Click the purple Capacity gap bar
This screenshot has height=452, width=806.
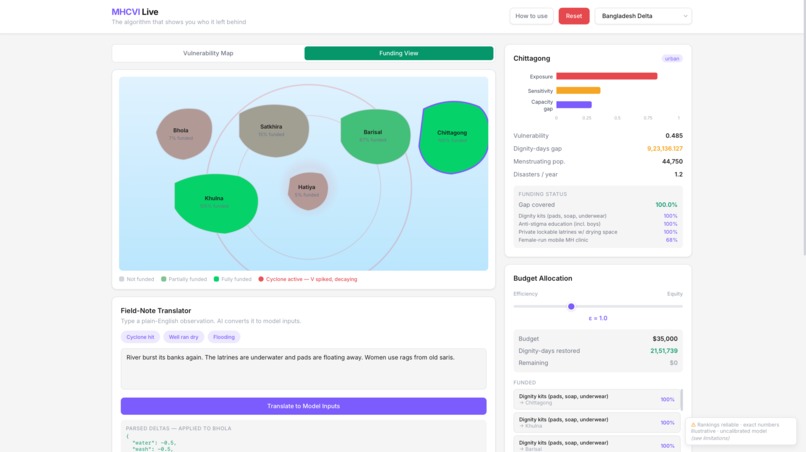(x=574, y=104)
